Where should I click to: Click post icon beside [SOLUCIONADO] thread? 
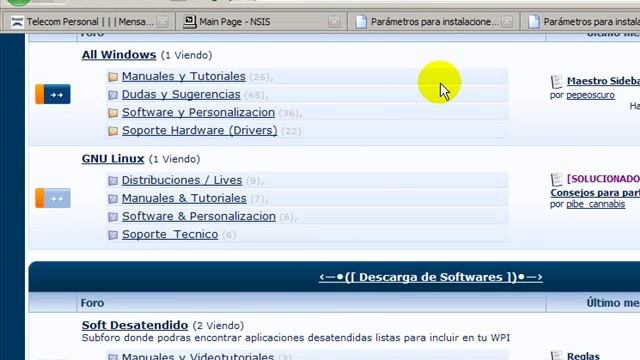pos(557,180)
